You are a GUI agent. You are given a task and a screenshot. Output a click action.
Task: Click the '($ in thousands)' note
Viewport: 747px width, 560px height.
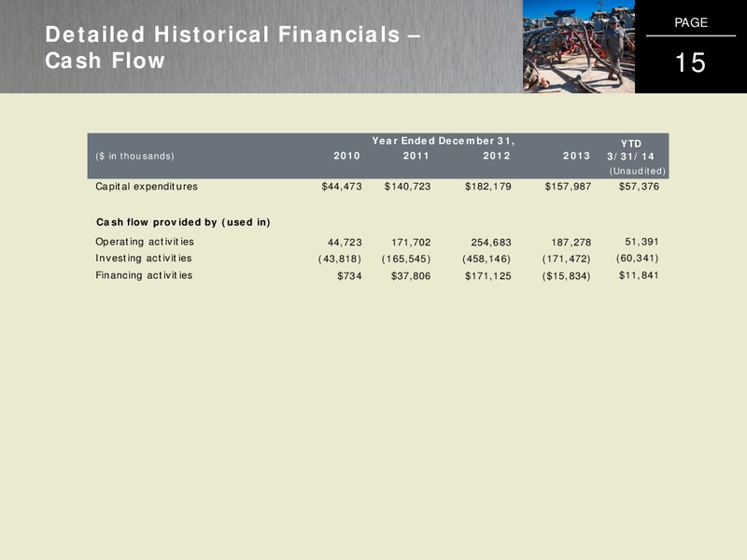coord(134,156)
